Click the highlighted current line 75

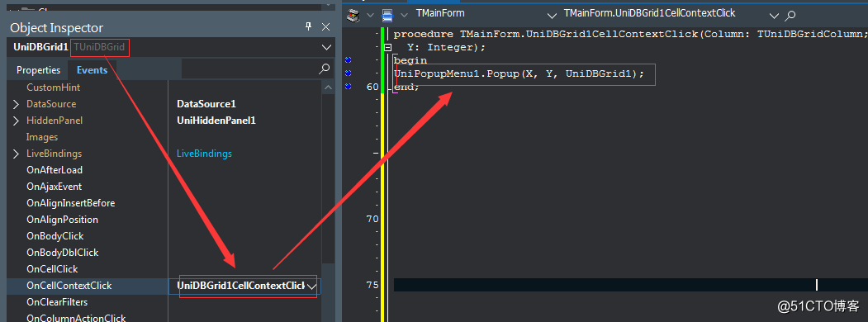pyautogui.click(x=630, y=285)
